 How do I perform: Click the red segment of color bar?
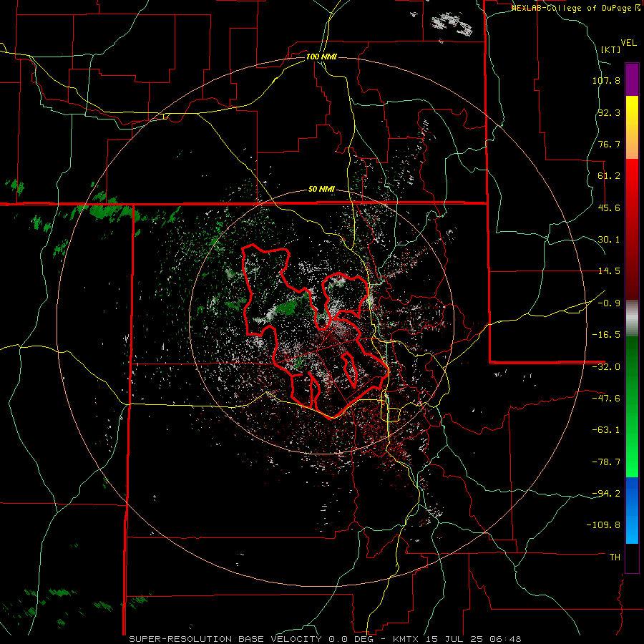(632, 229)
